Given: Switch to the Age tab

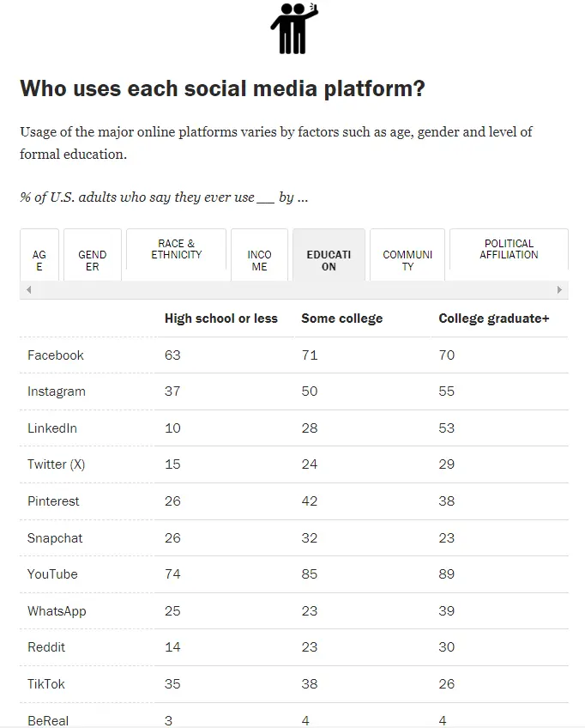Looking at the screenshot, I should tap(39, 260).
